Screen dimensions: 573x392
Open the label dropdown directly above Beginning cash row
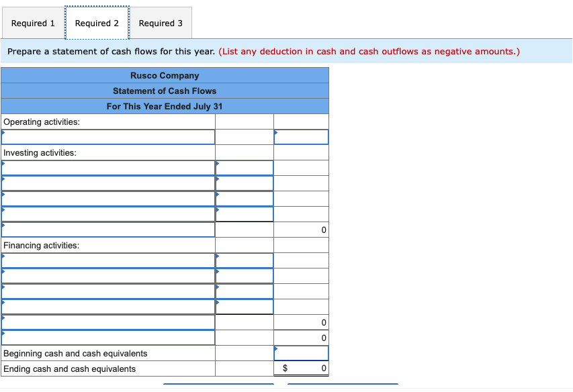coord(108,338)
